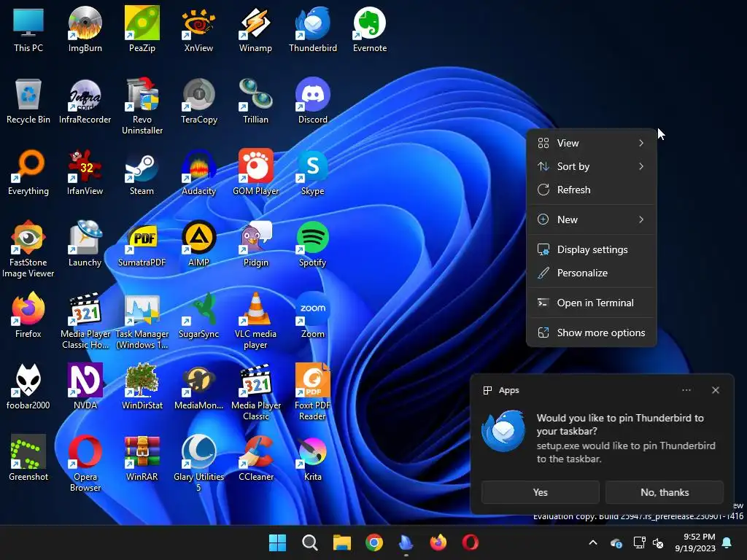Click the Evernote desktop icon
The image size is (747, 560).
370,29
